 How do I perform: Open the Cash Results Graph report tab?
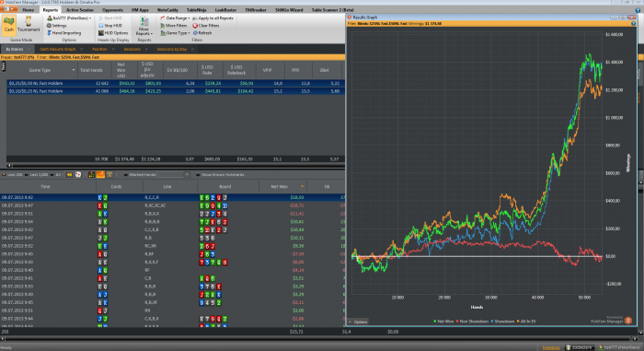pos(57,49)
